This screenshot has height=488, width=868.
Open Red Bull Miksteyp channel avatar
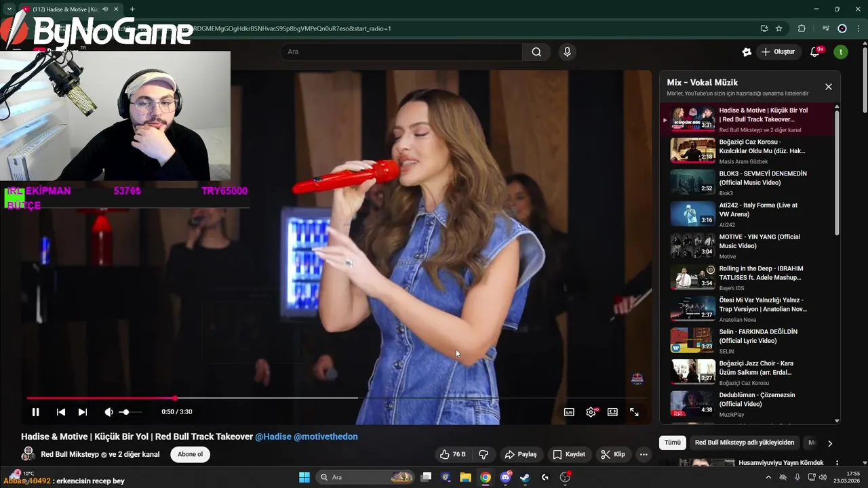pos(28,454)
